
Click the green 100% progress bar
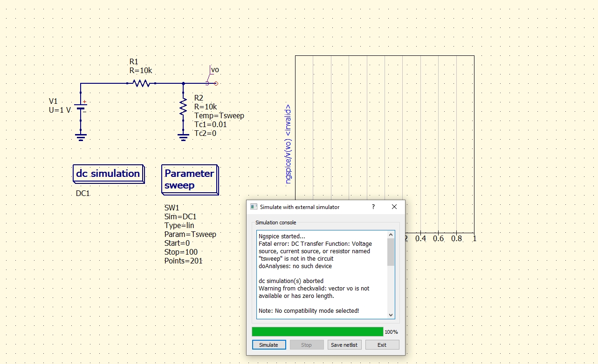tap(317, 331)
